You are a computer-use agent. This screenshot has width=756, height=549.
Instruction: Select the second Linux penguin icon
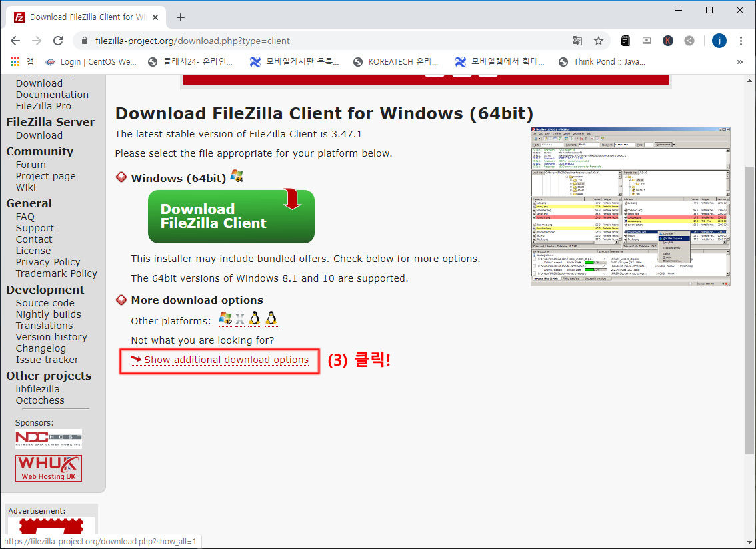point(271,318)
